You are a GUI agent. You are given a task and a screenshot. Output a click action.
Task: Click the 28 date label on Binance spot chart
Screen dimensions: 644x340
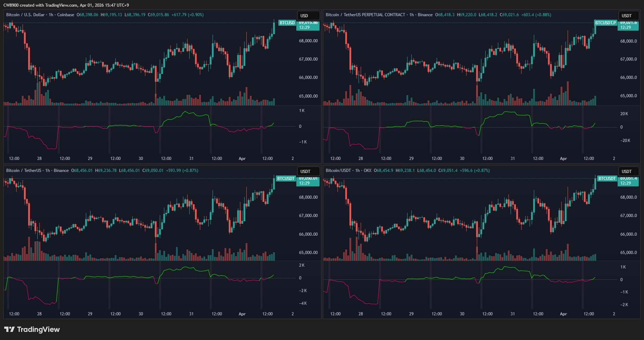pyautogui.click(x=39, y=314)
